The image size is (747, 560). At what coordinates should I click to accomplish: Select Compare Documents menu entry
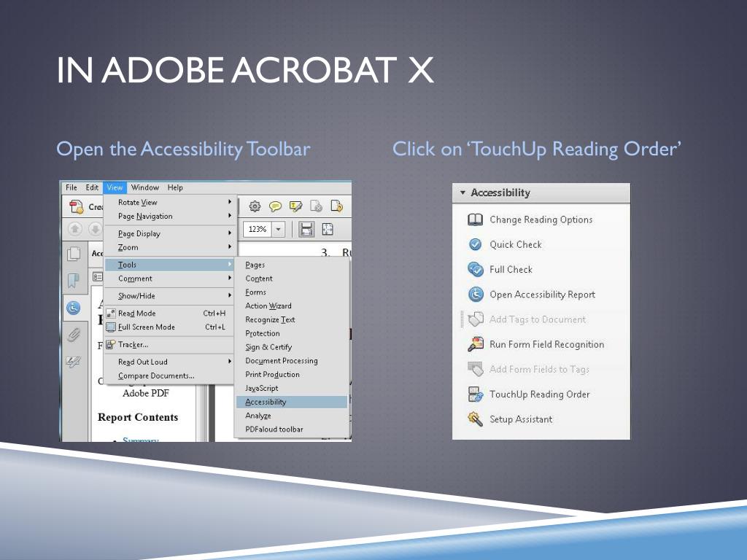(169, 376)
